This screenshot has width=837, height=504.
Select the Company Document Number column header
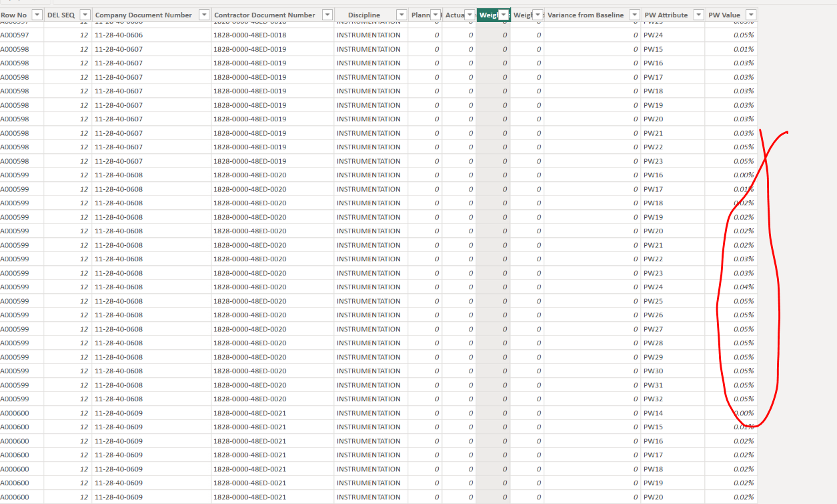click(143, 15)
